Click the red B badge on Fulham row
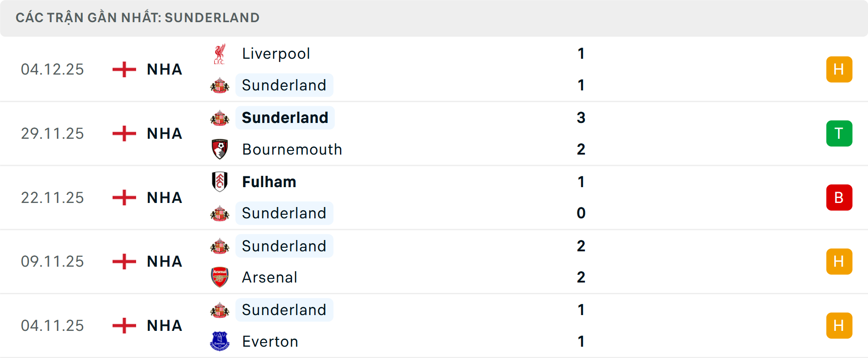 coord(839,198)
